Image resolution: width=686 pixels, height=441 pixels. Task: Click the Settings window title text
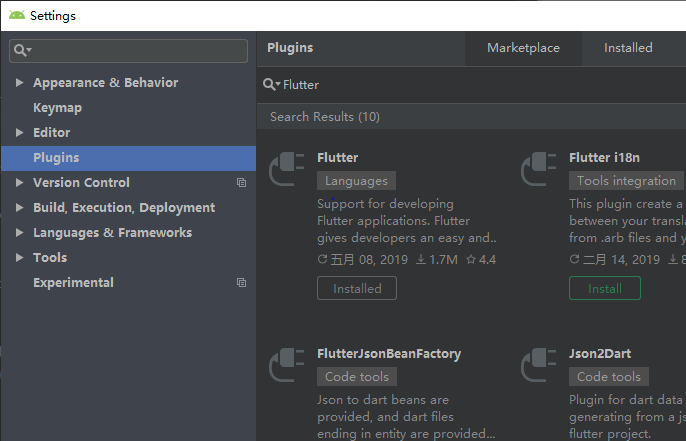tap(53, 16)
